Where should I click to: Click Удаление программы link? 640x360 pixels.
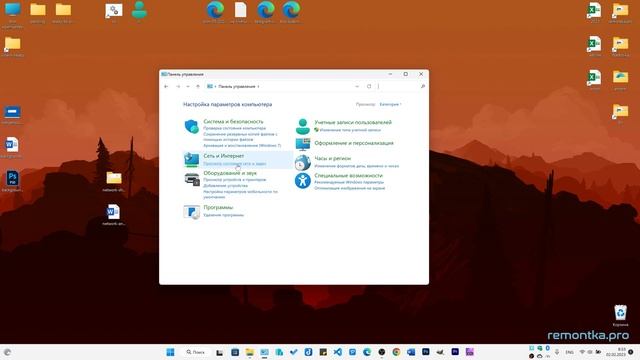pos(224,215)
